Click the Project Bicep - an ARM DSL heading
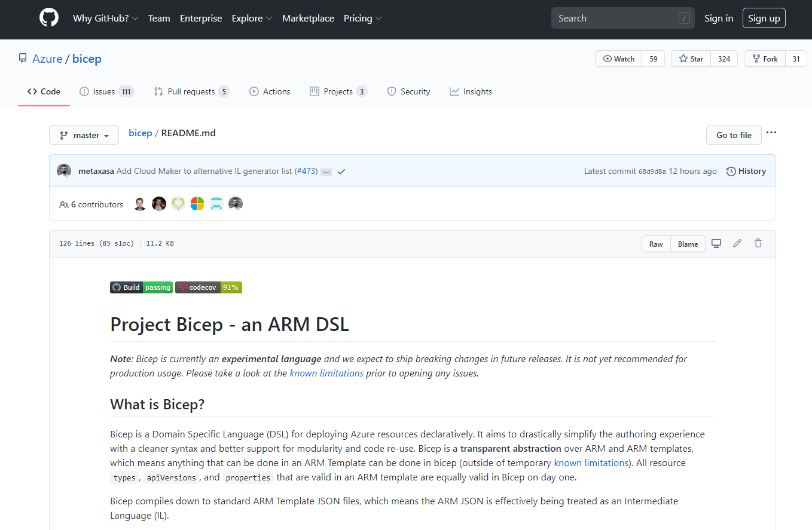The width and height of the screenshot is (812, 530). coord(230,324)
